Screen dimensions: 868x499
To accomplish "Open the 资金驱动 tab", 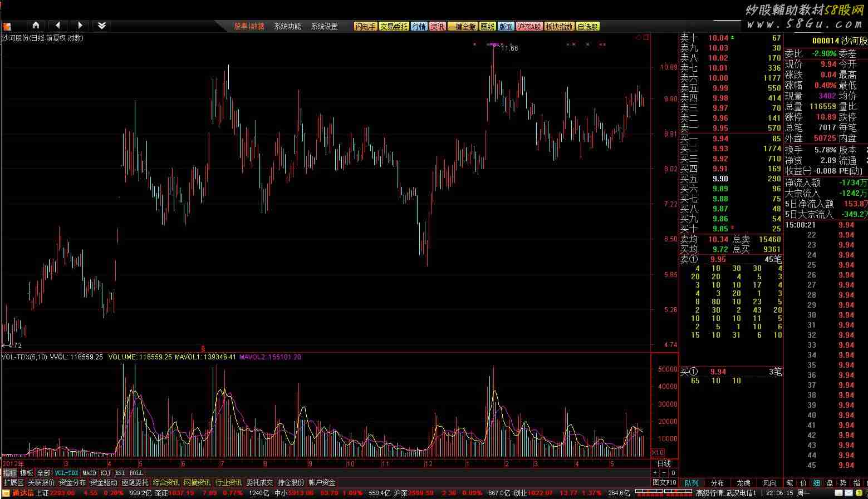I will (104, 482).
